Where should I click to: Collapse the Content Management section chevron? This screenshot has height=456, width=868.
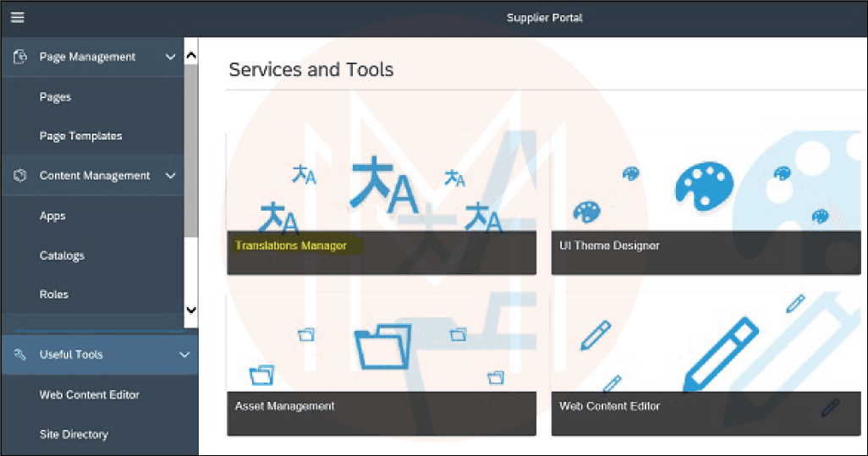(x=171, y=175)
